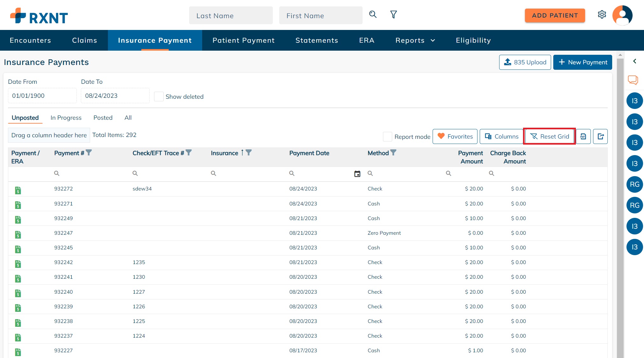
Task: Open the Columns chooser
Action: click(x=501, y=136)
